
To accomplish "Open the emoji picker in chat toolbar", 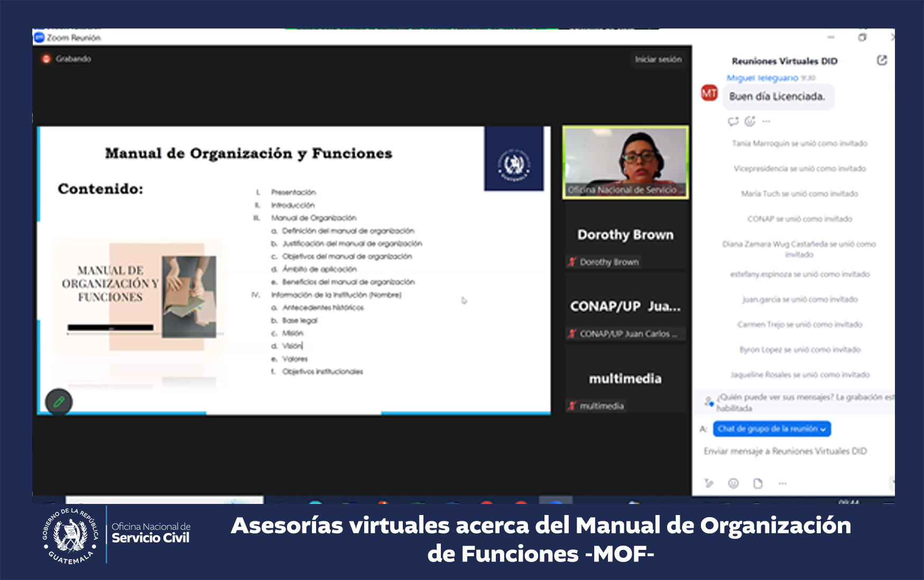I will tap(733, 483).
